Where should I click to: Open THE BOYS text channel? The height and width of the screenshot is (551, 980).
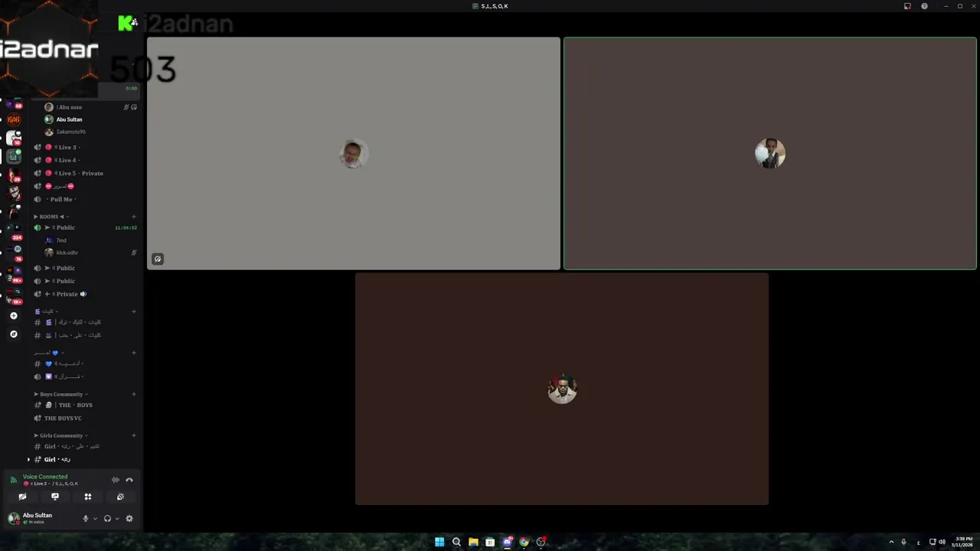click(x=86, y=405)
